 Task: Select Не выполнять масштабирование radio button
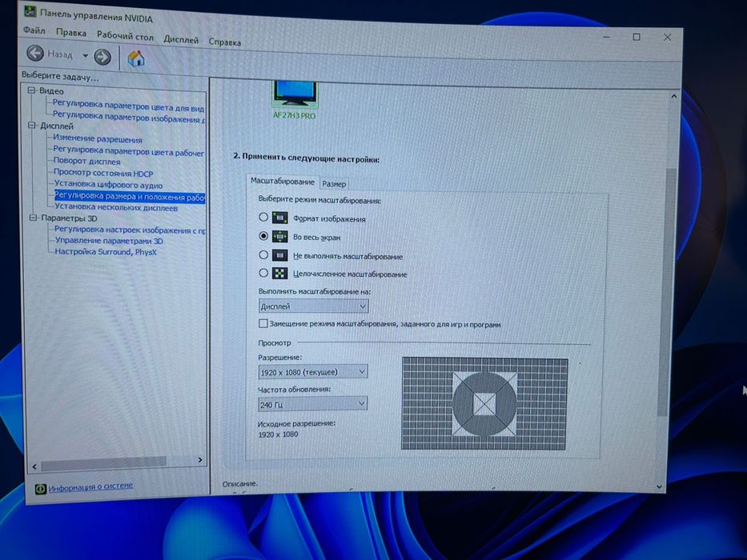tap(263, 254)
